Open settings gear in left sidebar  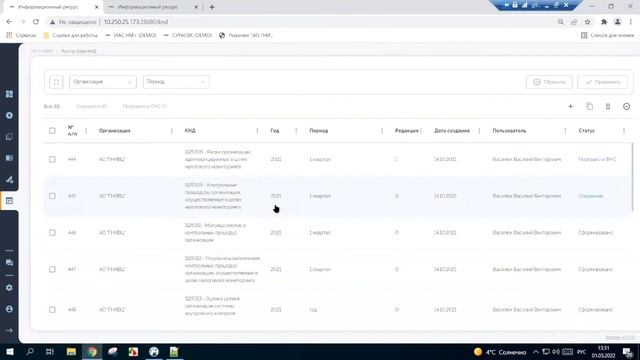tap(9, 288)
